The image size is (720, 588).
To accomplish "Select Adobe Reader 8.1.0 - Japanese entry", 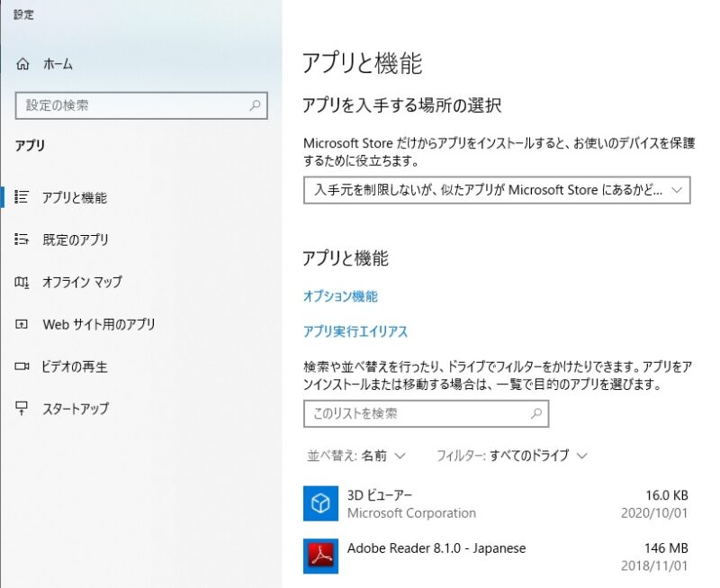I will (496, 556).
